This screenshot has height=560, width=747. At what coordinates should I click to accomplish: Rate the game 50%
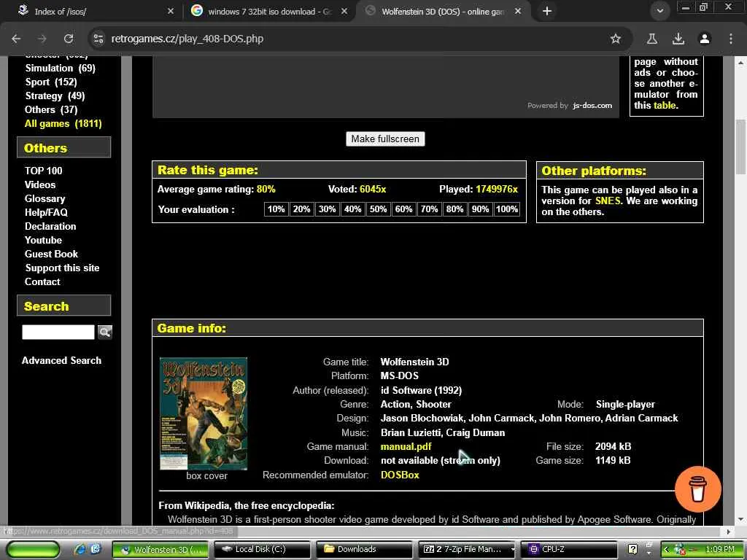pyautogui.click(x=379, y=209)
